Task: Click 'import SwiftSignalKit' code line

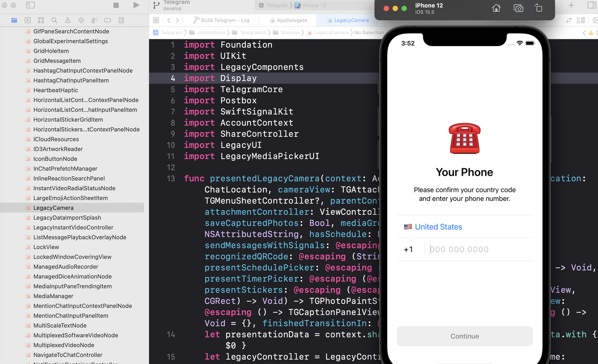Action: point(238,112)
